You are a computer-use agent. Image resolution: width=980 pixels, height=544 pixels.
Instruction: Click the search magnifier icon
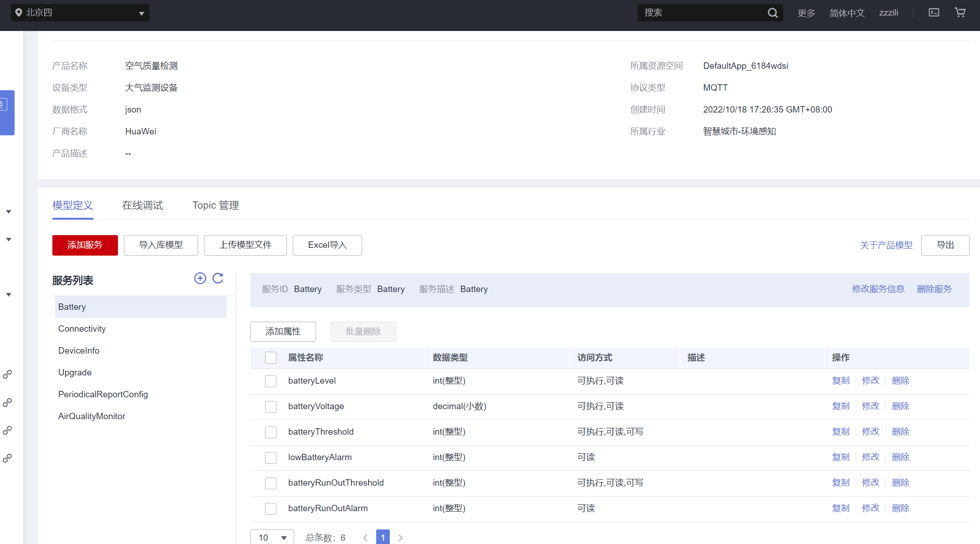point(772,13)
